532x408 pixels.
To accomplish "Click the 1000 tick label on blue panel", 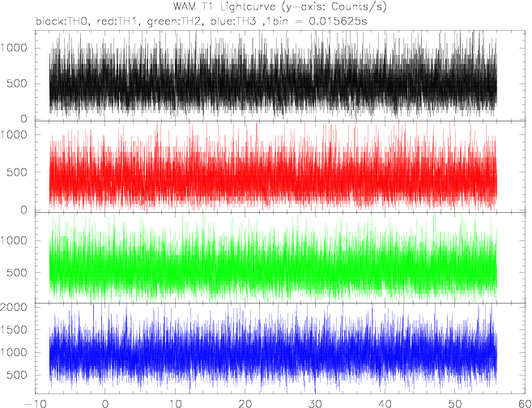I will pos(14,352).
